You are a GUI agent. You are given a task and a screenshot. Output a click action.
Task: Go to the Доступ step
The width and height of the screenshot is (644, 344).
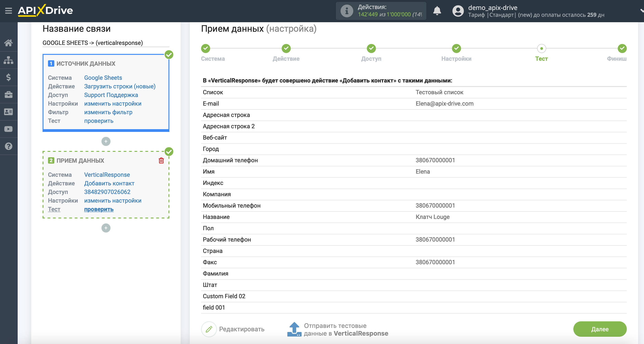[371, 48]
